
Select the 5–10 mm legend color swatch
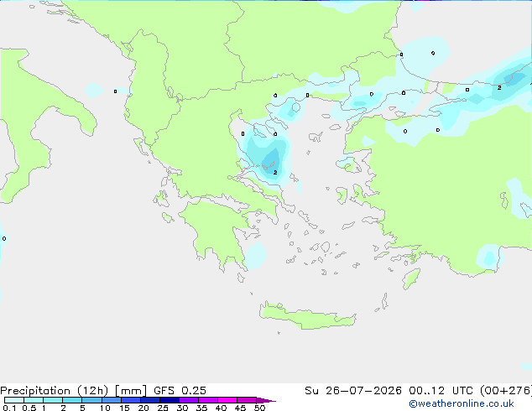92,400
